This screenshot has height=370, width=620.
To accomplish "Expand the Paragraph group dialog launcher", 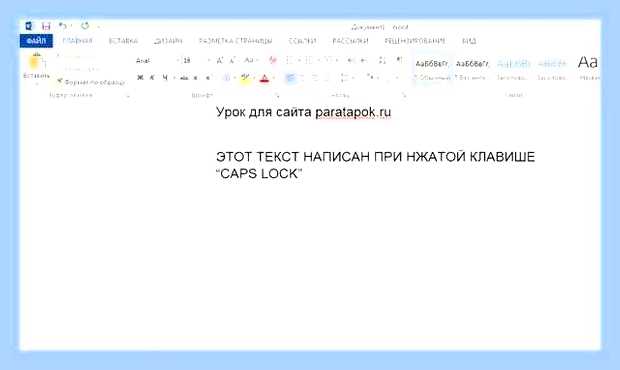I will click(404, 95).
